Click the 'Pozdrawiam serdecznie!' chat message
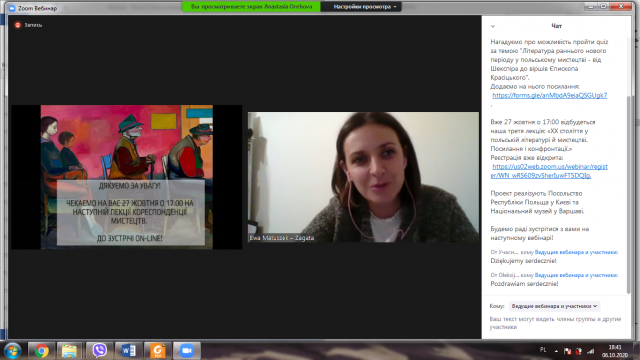Viewport: 640px width, 360px height. 524,284
